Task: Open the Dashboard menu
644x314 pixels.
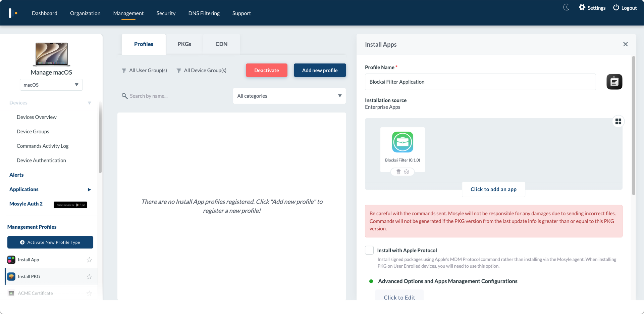Action: pyautogui.click(x=45, y=13)
